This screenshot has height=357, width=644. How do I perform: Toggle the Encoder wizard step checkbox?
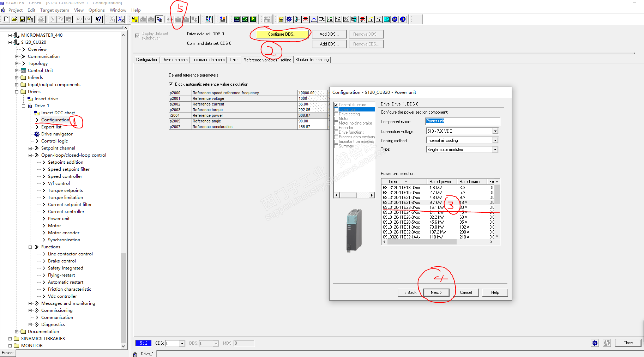pyautogui.click(x=336, y=128)
